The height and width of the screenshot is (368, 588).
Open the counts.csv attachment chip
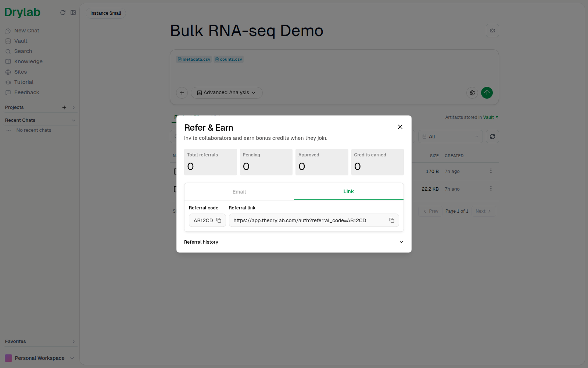click(229, 59)
